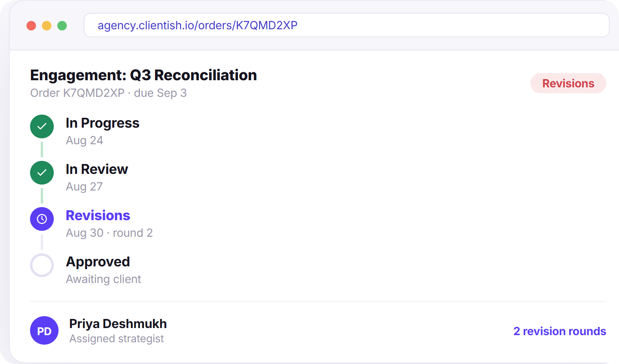Click the red window close dot
The image size is (619, 364).
tap(31, 26)
